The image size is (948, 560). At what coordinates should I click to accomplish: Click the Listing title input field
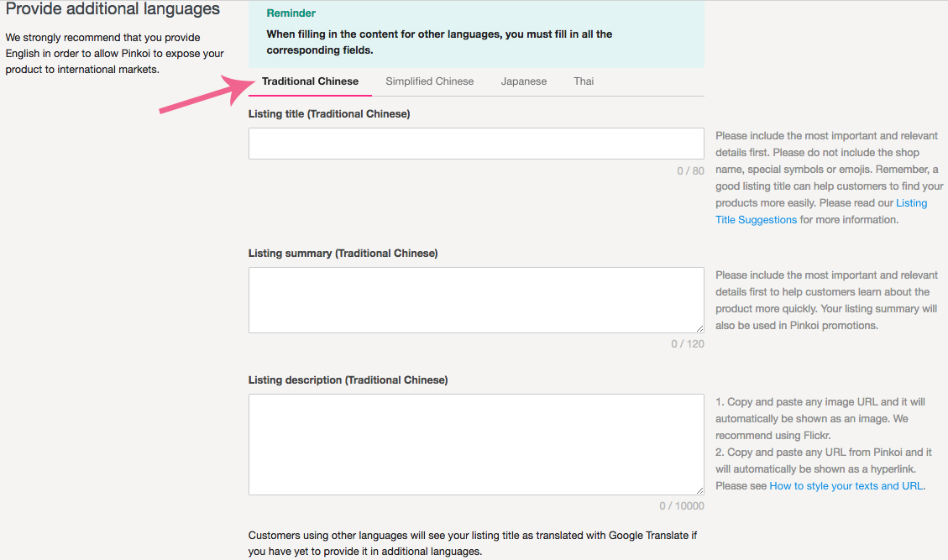click(475, 144)
